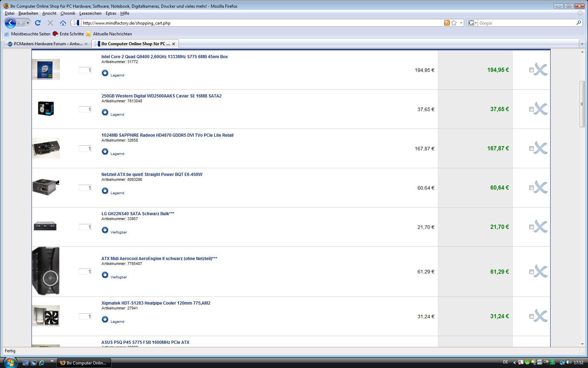Click Show Desktop quick launch icon
Screen dimensions: 588x368
pyautogui.click(x=26, y=363)
